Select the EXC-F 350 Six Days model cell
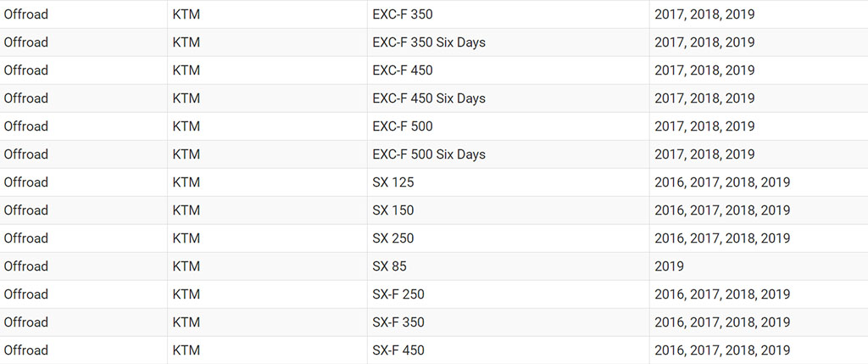The height and width of the screenshot is (364, 868). [x=508, y=42]
